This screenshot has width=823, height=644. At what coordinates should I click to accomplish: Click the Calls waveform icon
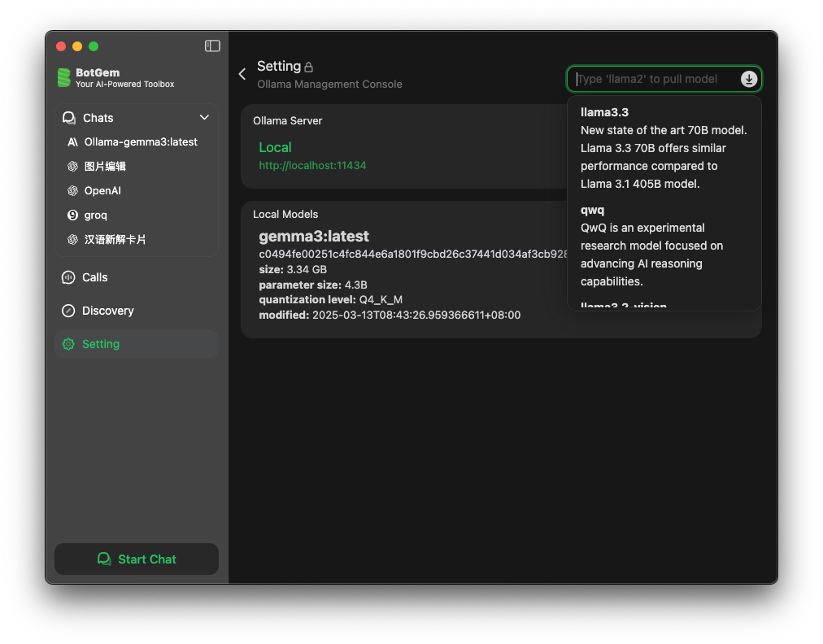68,277
